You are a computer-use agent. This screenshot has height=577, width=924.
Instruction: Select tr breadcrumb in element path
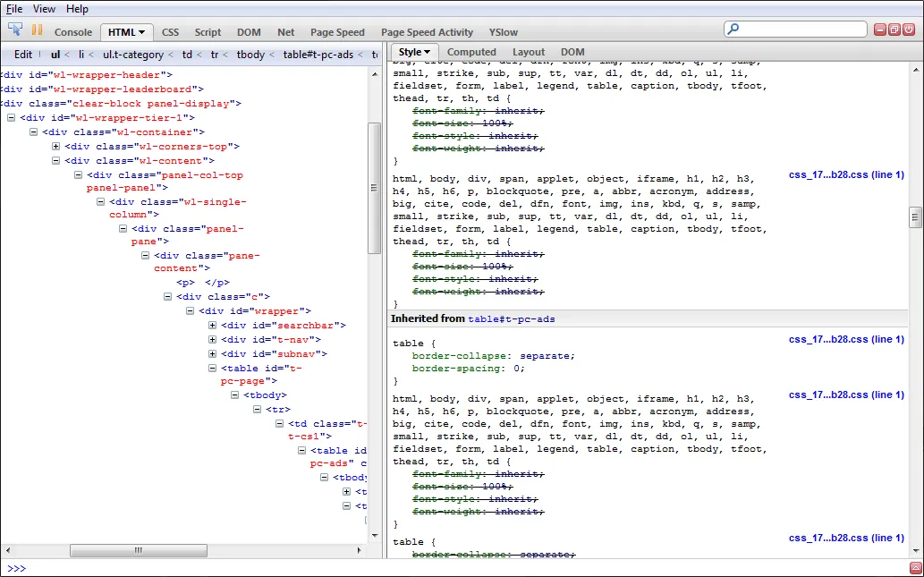[215, 55]
